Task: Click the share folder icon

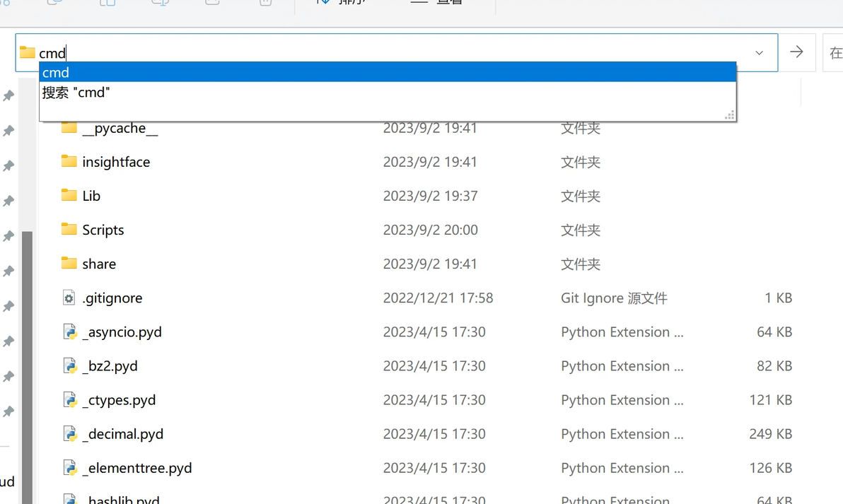Action: point(69,264)
